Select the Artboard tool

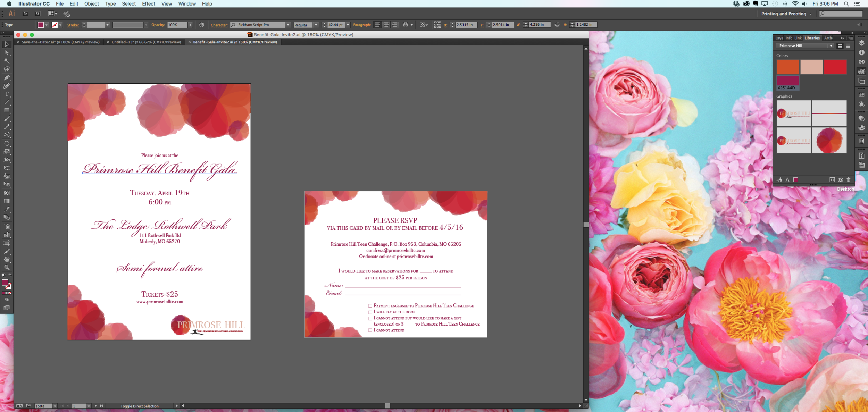(7, 243)
